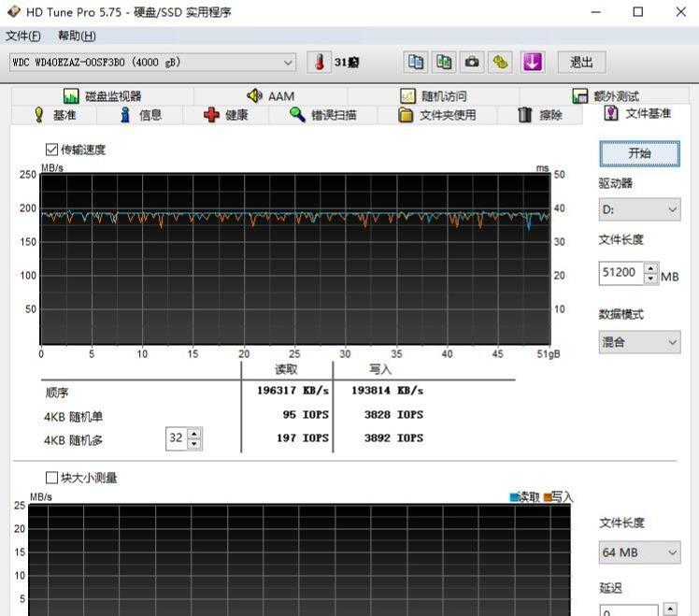
Task: Open the 文件夹使用 tab
Action: point(437,115)
